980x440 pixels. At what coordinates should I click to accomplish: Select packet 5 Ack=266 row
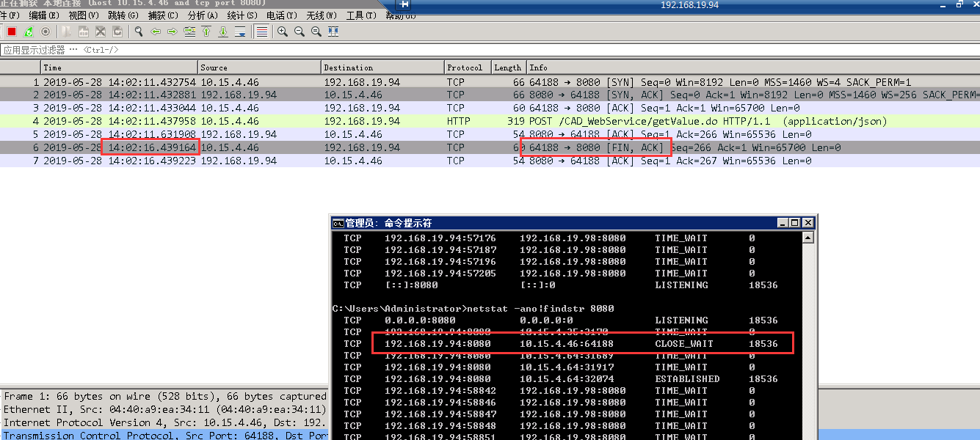pyautogui.click(x=490, y=134)
